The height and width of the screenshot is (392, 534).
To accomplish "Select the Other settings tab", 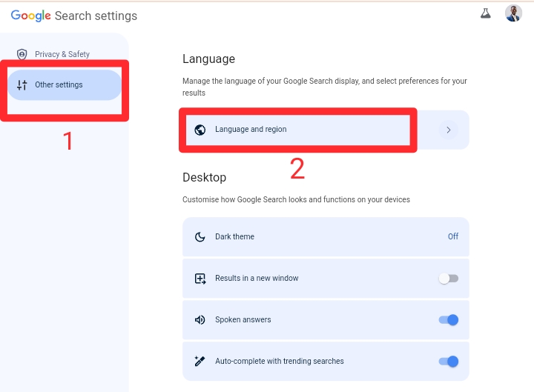I will pyautogui.click(x=65, y=84).
